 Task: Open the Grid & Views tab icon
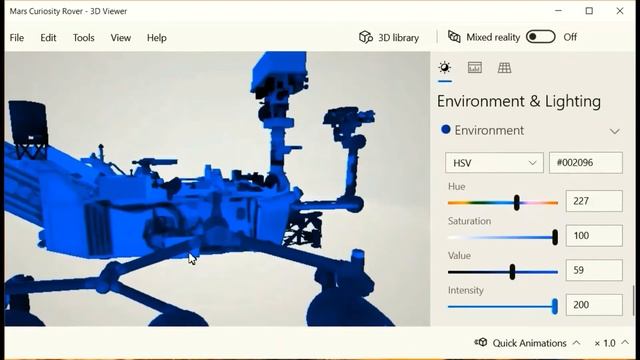[x=504, y=67]
